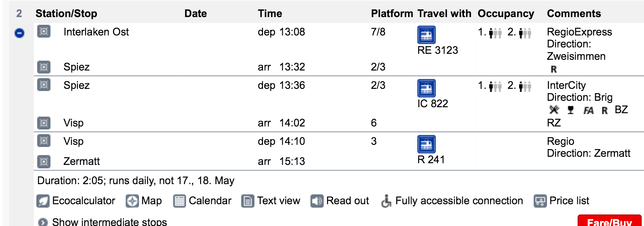Image resolution: width=644 pixels, height=226 pixels.
Task: Open the Price list icon
Action: [x=541, y=201]
